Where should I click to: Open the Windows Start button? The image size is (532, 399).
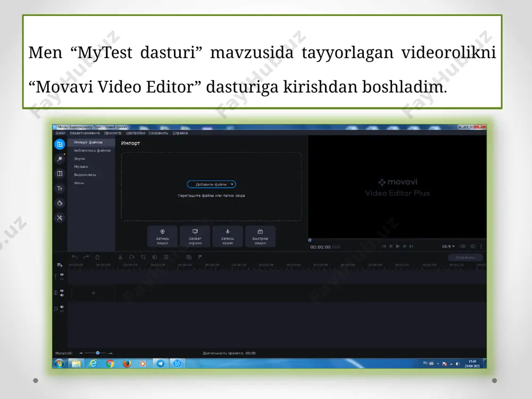click(x=60, y=364)
